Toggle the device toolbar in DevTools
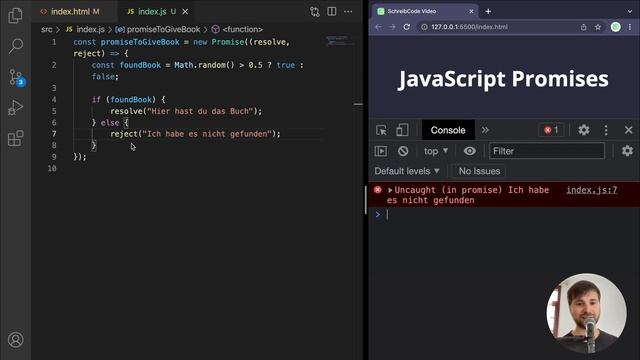The height and width of the screenshot is (360, 640). pos(402,130)
